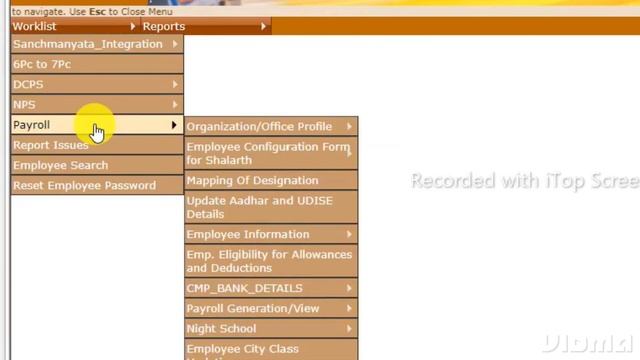
Task: Click the Report Issues menu entry
Action: 97,145
